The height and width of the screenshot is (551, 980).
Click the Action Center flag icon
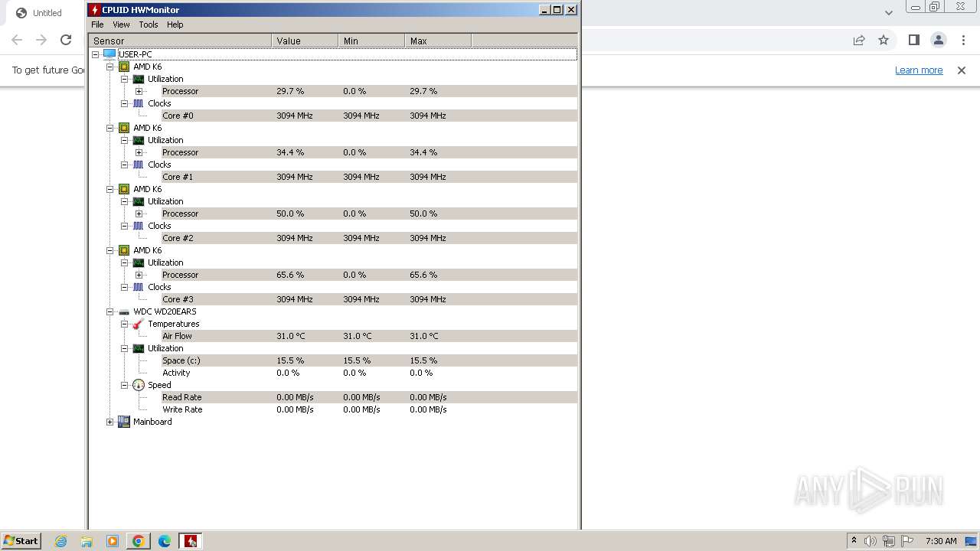[x=907, y=541]
